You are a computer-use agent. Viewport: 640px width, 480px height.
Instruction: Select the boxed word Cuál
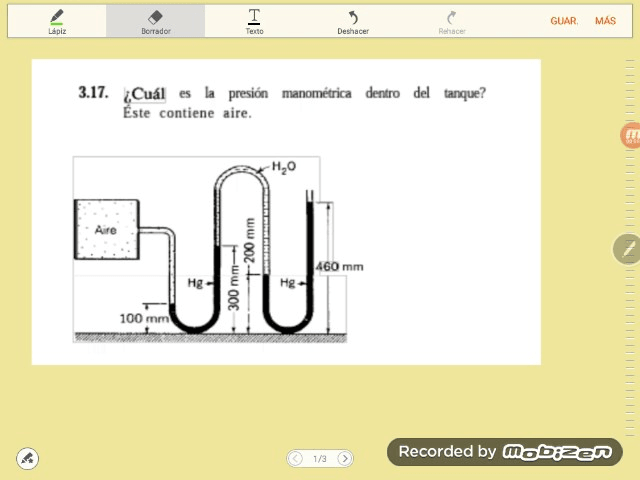[146, 94]
